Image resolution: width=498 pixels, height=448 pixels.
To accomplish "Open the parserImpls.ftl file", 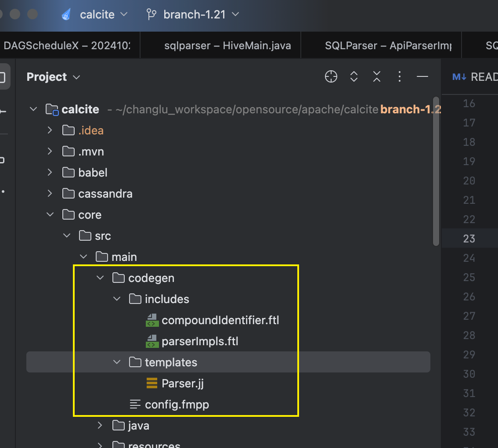I will point(200,341).
